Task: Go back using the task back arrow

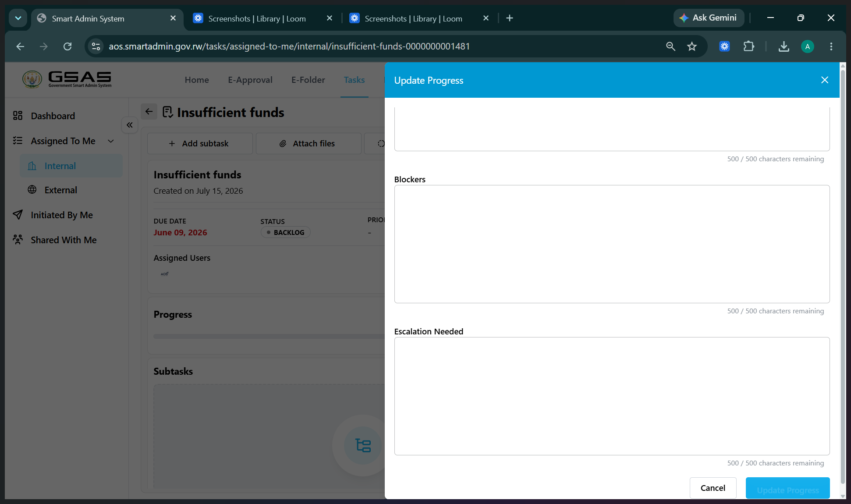Action: [x=149, y=112]
